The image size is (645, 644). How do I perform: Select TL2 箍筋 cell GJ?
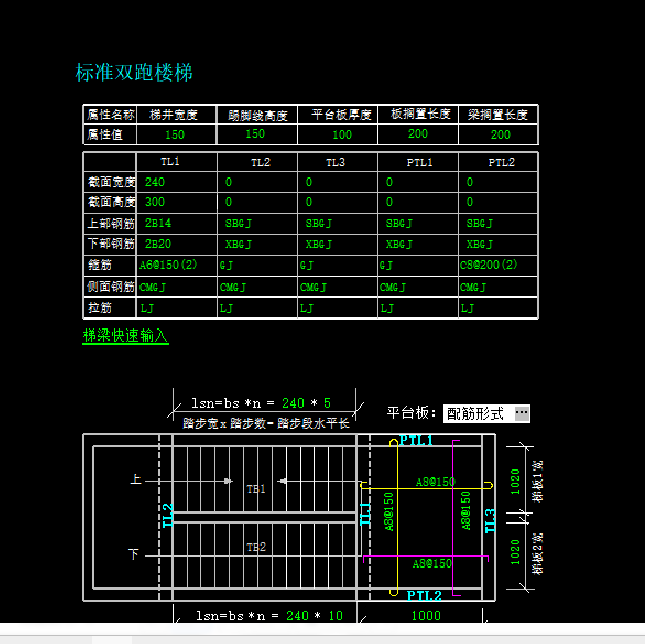[x=226, y=265]
